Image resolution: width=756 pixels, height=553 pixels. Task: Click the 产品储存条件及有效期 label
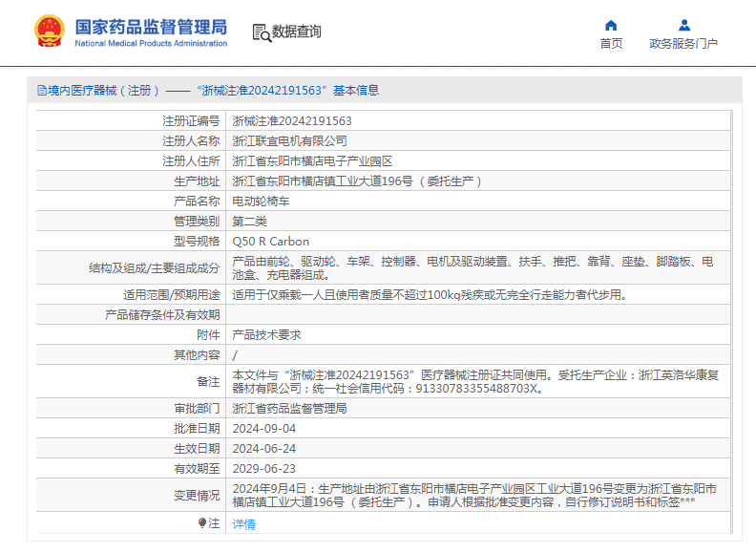pyautogui.click(x=162, y=315)
